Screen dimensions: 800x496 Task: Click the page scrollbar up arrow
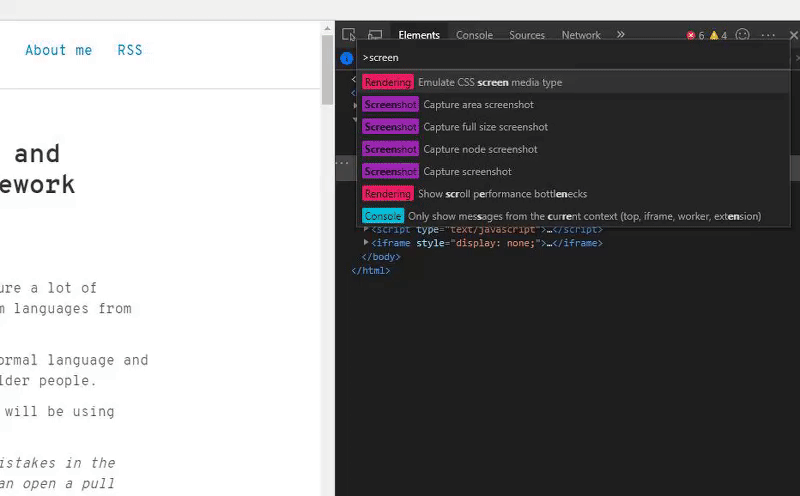(x=327, y=29)
